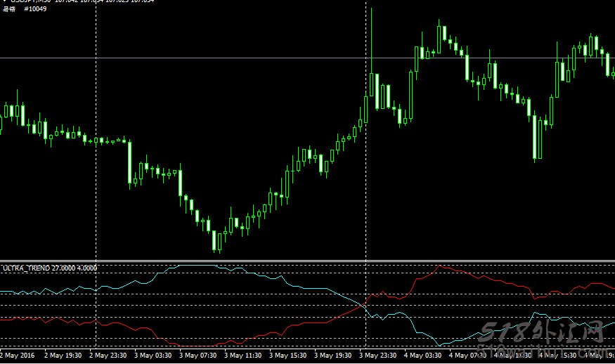
Task: Click the small arrow before the USDJPY title
Action: (4, 1)
